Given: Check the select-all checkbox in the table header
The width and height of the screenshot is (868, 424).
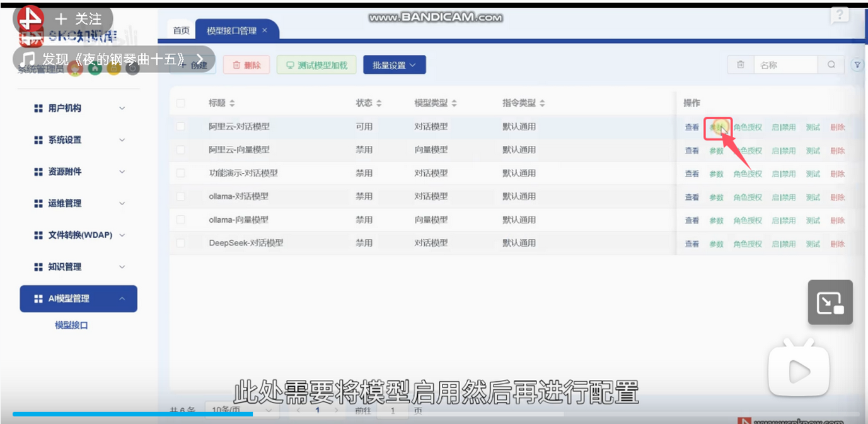Looking at the screenshot, I should click(180, 102).
